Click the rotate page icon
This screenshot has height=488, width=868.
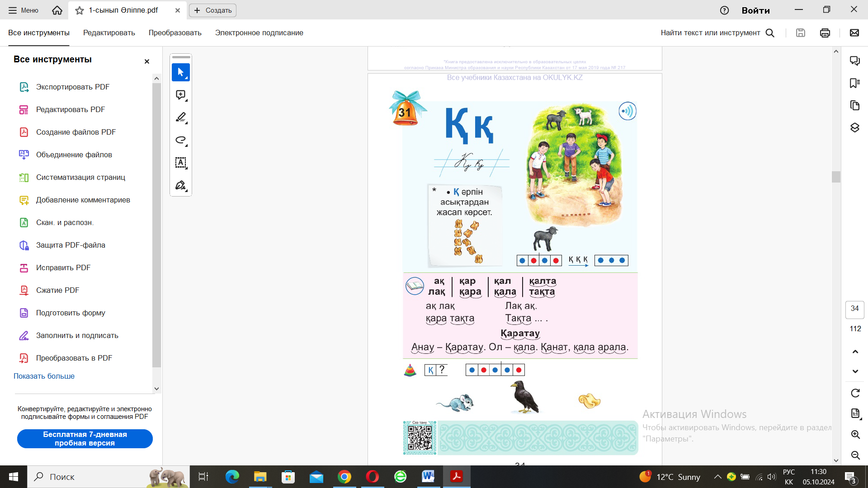(x=855, y=393)
